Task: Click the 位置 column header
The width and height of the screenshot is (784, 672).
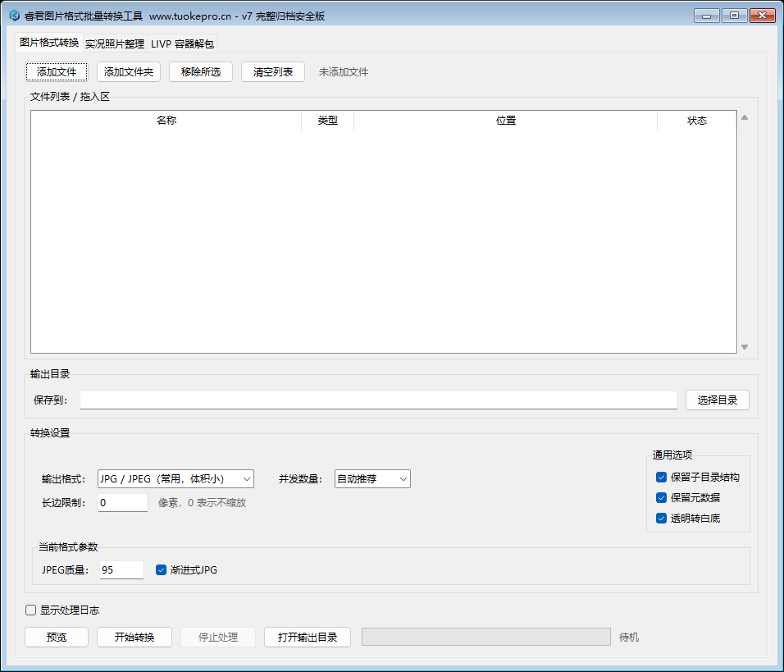Action: tap(505, 121)
